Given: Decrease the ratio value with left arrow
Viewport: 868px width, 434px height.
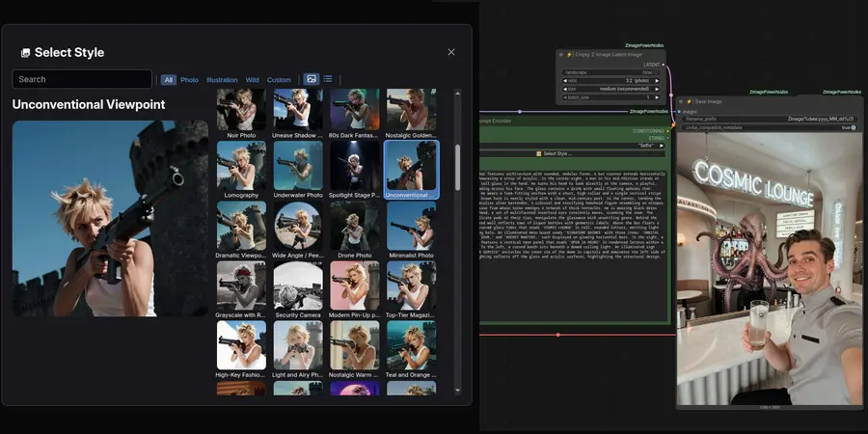Looking at the screenshot, I should 565,81.
